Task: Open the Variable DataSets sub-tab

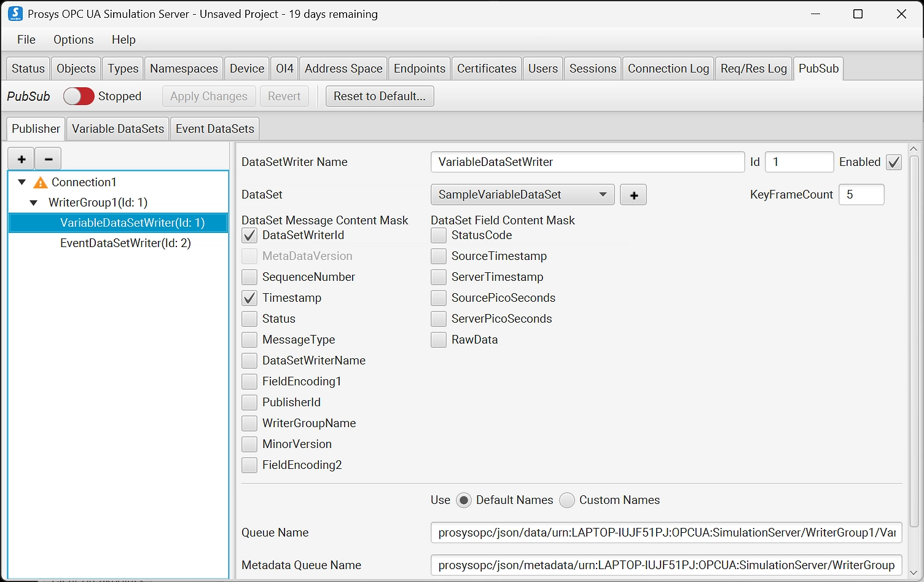Action: [x=118, y=129]
